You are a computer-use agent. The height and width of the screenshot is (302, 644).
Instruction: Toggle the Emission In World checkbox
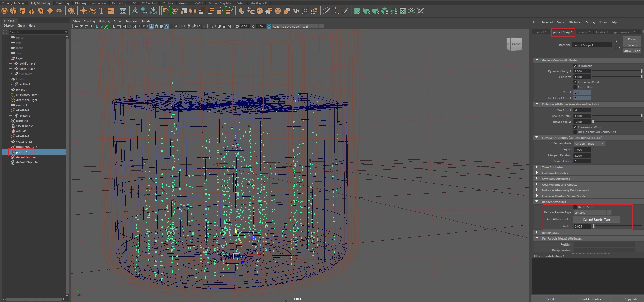point(575,127)
